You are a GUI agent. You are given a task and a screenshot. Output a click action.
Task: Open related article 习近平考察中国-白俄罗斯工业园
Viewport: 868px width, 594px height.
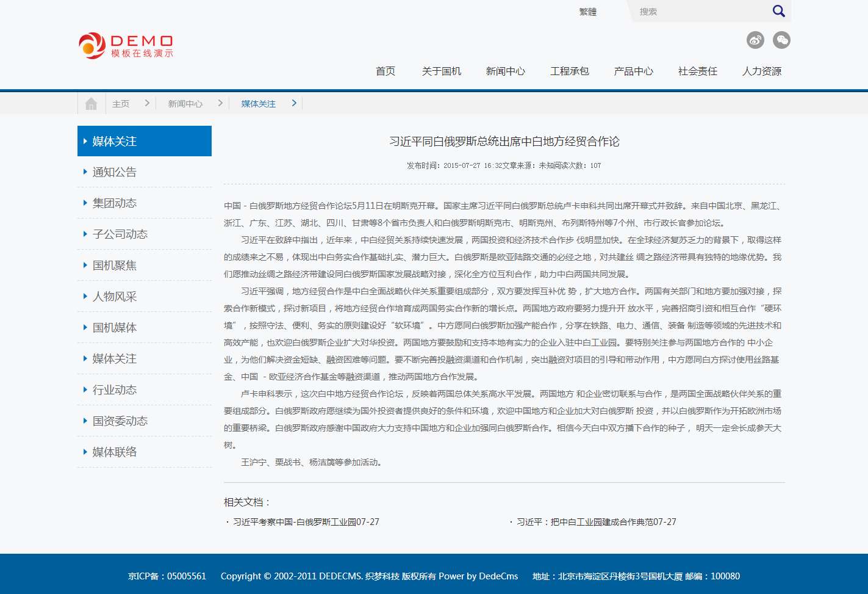pyautogui.click(x=306, y=522)
